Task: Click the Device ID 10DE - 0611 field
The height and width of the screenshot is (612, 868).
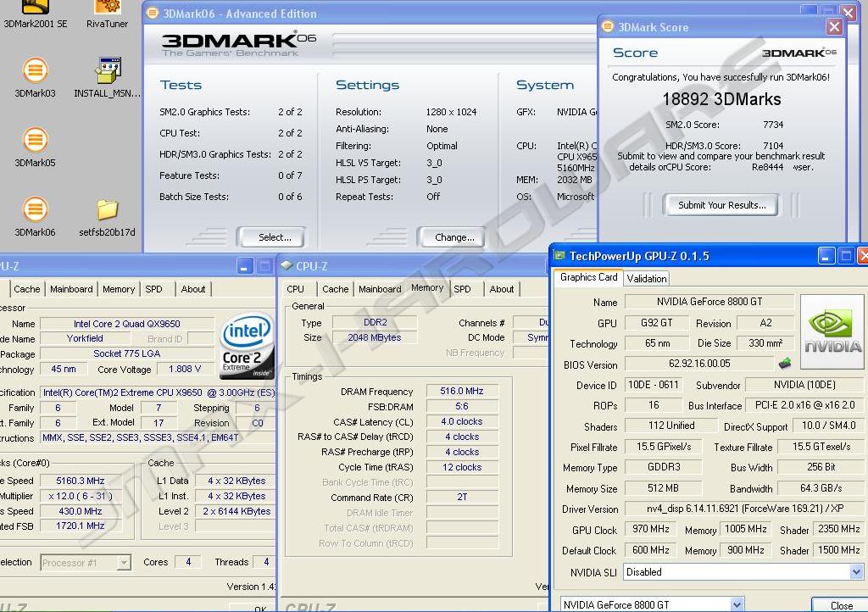Action: click(x=654, y=385)
